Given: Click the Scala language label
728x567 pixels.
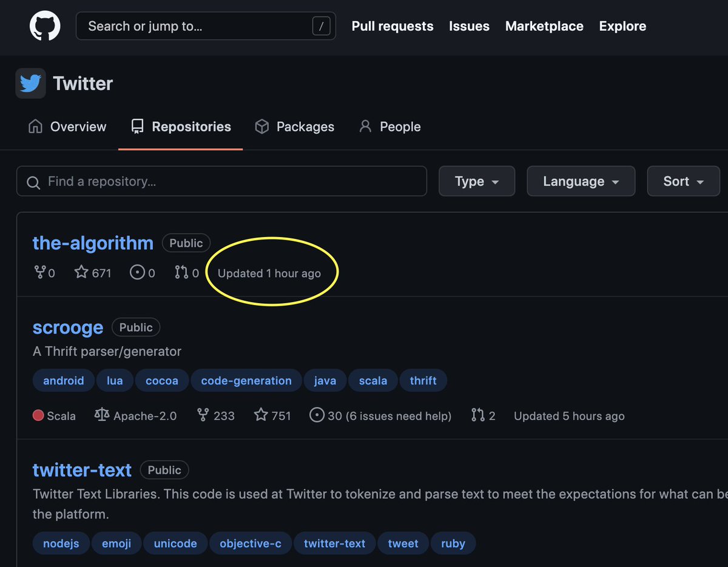Looking at the screenshot, I should (61, 416).
